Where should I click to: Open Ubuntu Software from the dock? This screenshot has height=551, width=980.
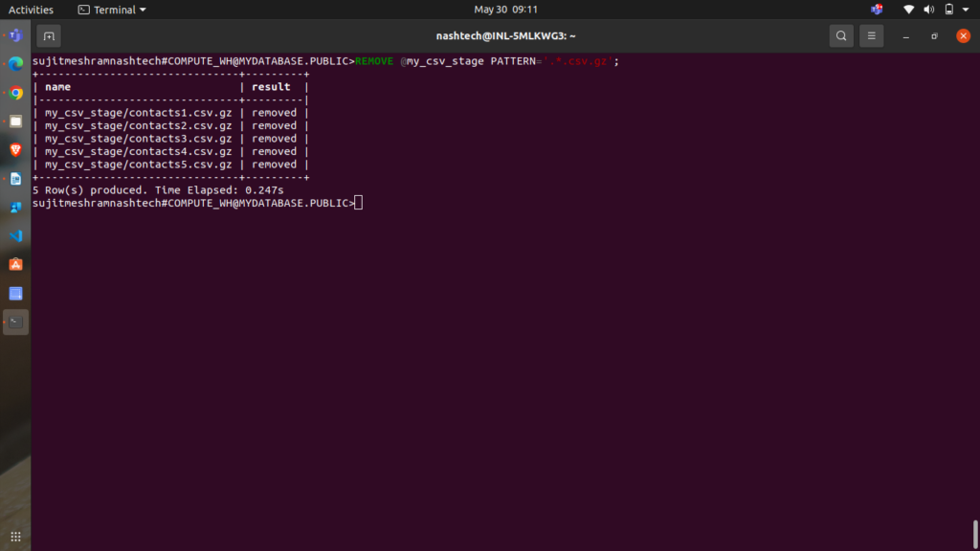coord(15,264)
